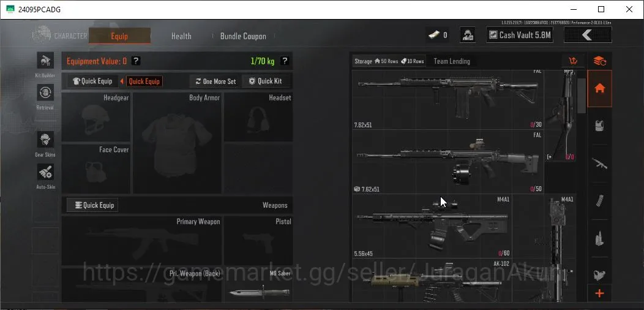644x310 pixels.
Task: Select the Face Cover equipment slot
Action: (96, 169)
